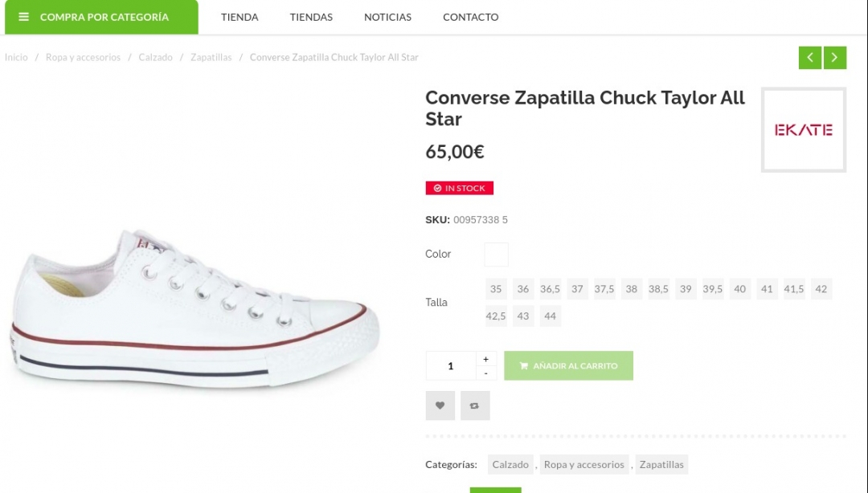Open the Tienda menu item
The width and height of the screenshot is (868, 493).
[240, 17]
